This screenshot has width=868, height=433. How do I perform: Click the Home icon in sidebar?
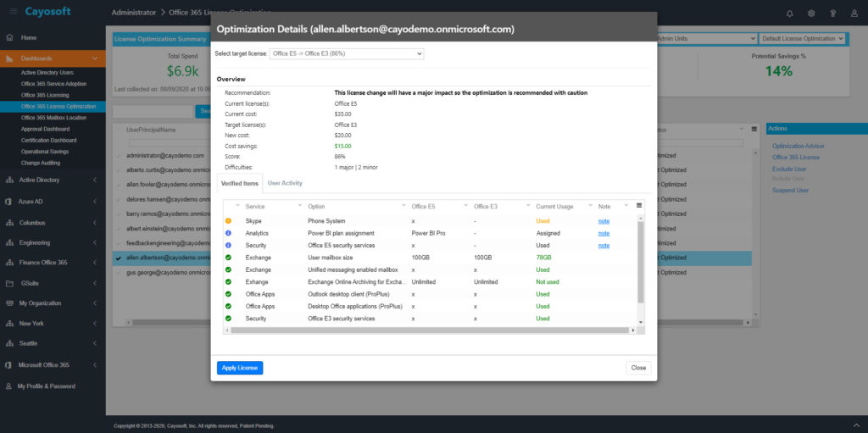pos(9,37)
